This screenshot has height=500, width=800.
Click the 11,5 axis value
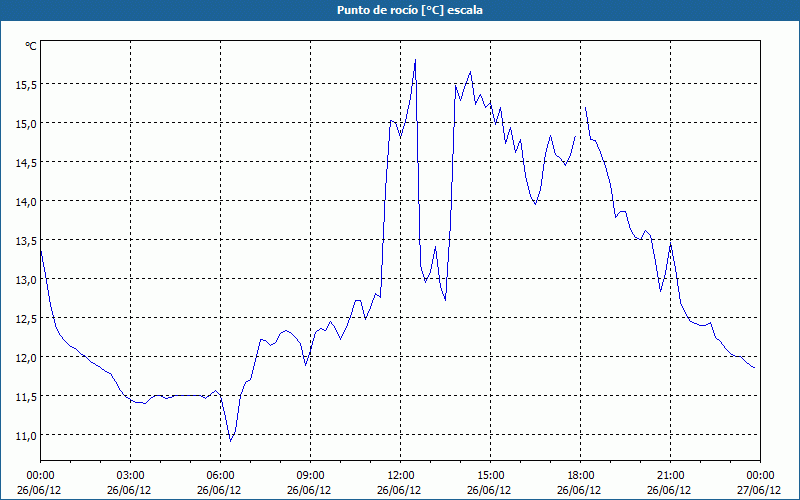[x=26, y=397]
